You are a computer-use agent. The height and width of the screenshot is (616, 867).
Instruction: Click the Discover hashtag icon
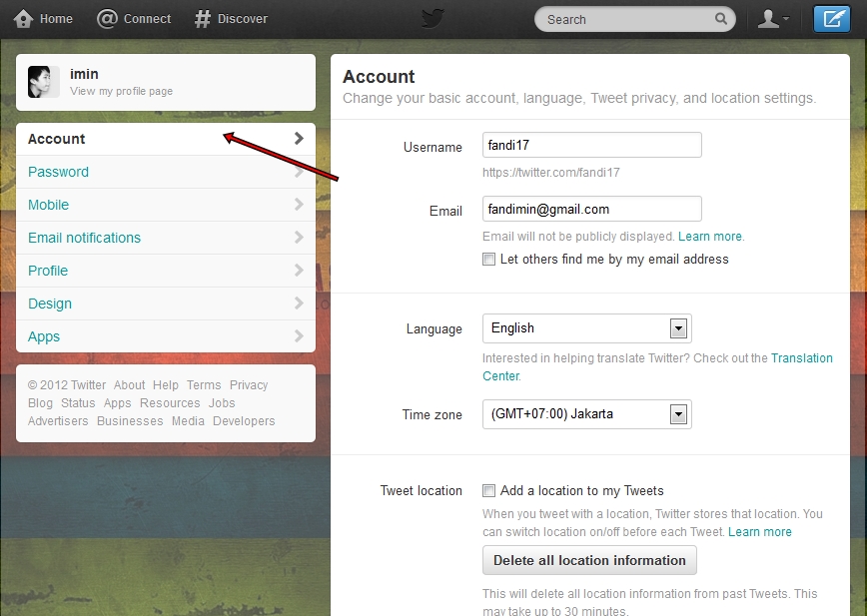(203, 19)
